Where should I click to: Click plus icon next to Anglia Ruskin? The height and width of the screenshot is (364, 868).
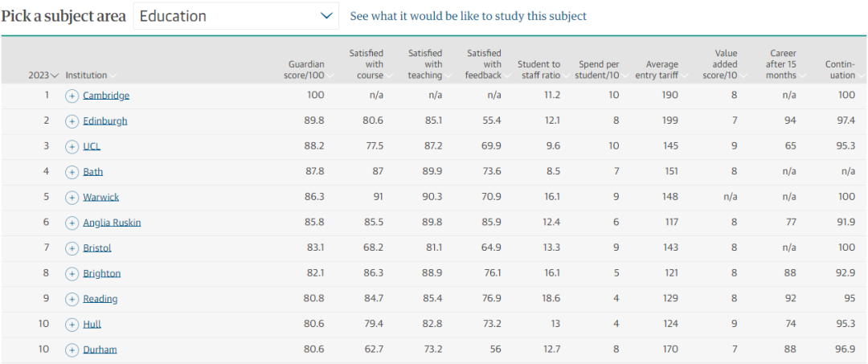[72, 223]
